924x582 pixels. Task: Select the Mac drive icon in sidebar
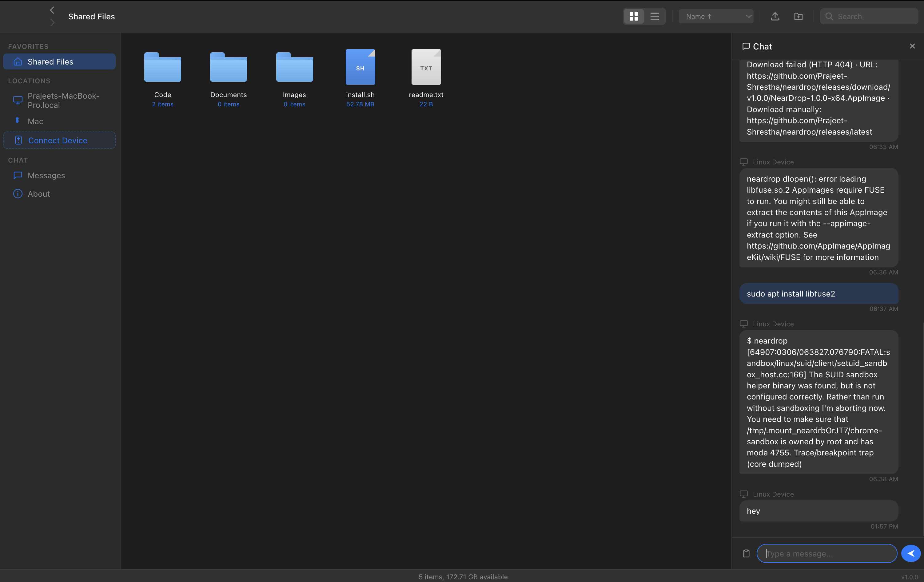coord(17,120)
